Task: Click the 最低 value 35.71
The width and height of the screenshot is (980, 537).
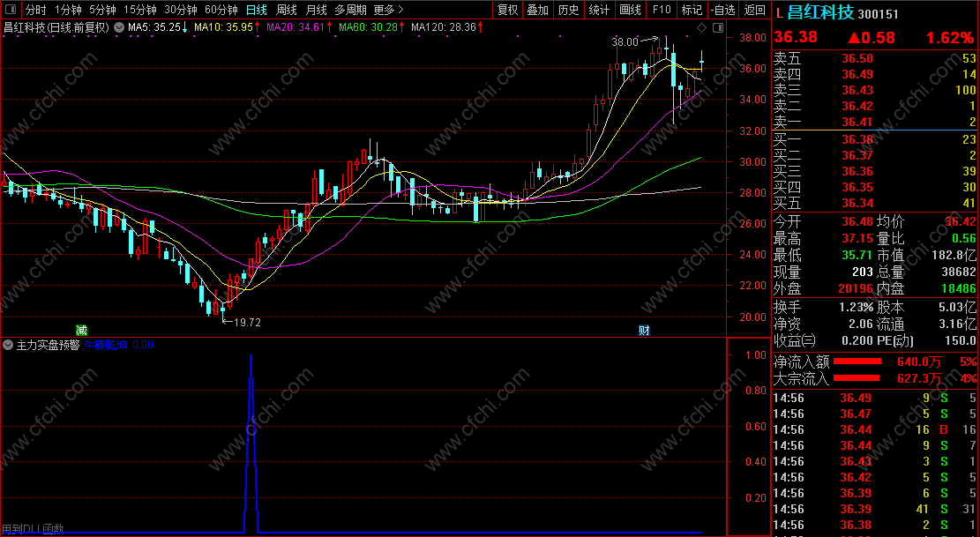Action: (857, 256)
